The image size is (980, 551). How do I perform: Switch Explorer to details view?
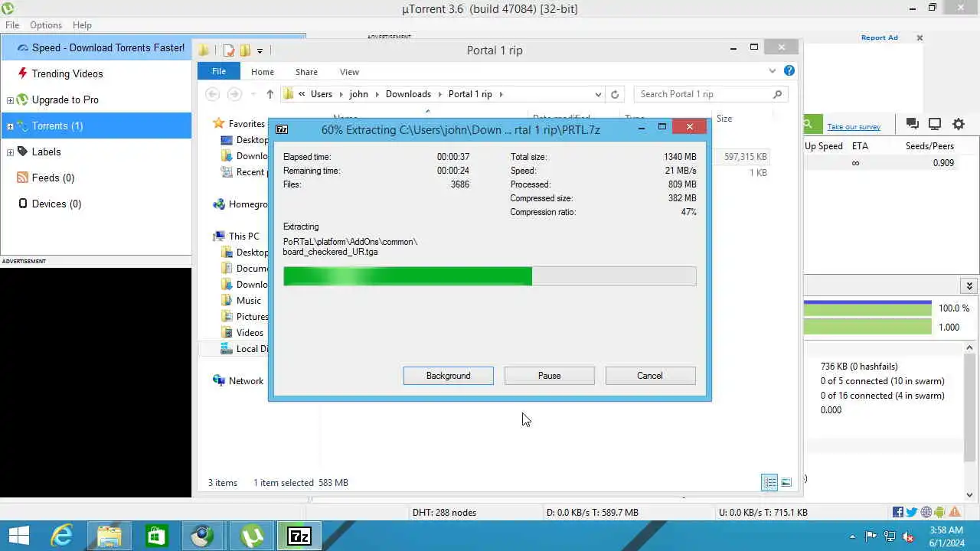point(769,482)
